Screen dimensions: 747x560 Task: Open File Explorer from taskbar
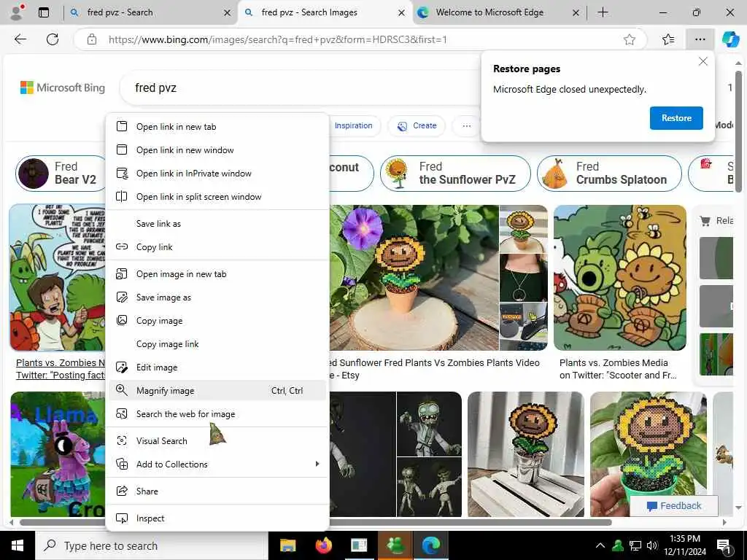[287, 545]
